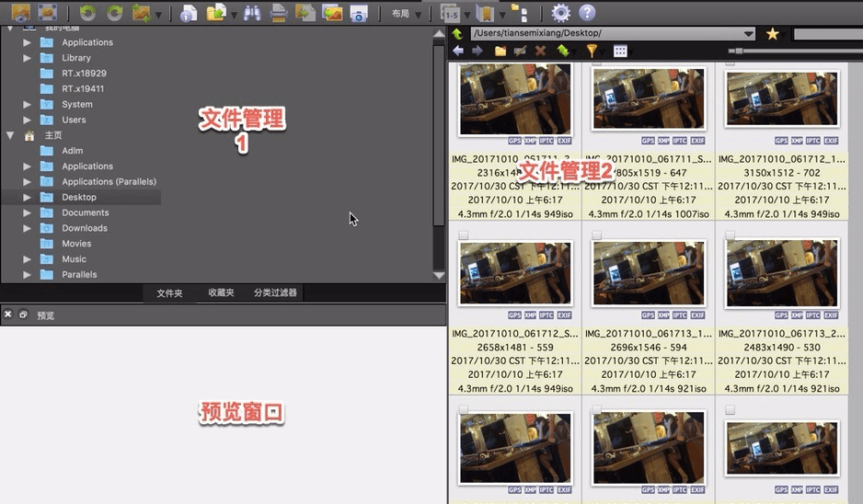Detach the 预览 panel window
Viewport: 863px width, 504px height.
coord(23,315)
